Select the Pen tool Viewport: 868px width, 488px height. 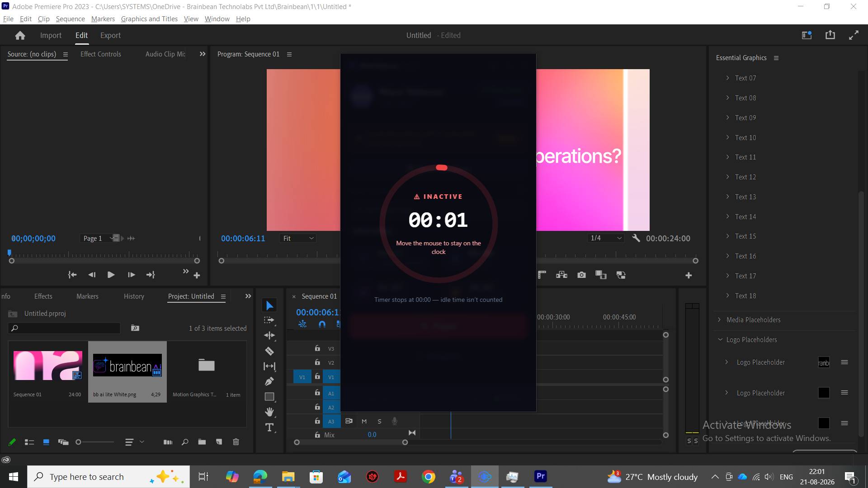pos(269,381)
